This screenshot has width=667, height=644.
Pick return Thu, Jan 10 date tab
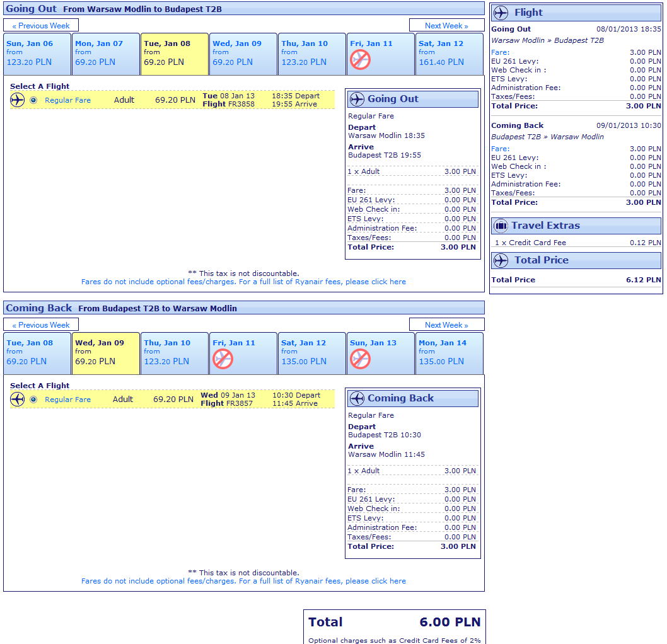(174, 353)
